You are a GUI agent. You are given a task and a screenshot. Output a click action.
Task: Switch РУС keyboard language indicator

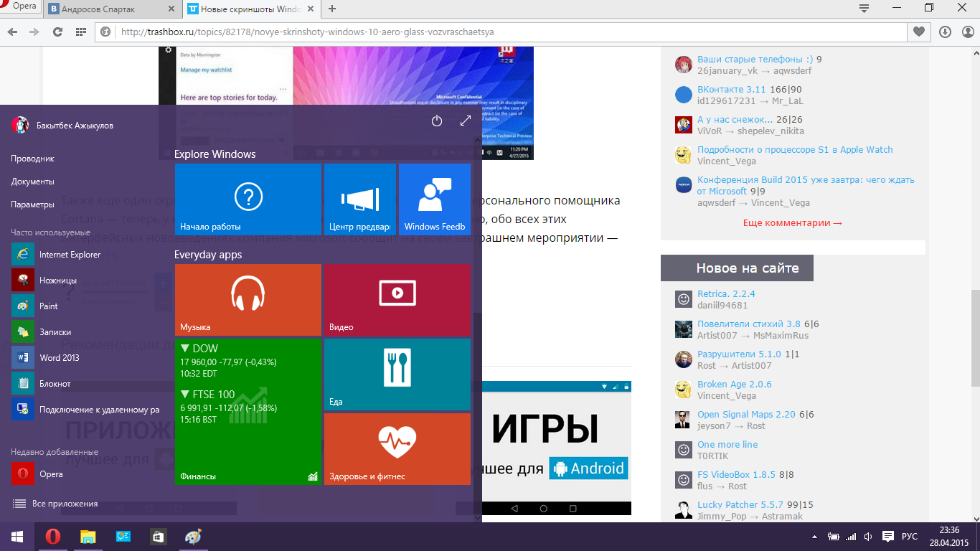[910, 537]
